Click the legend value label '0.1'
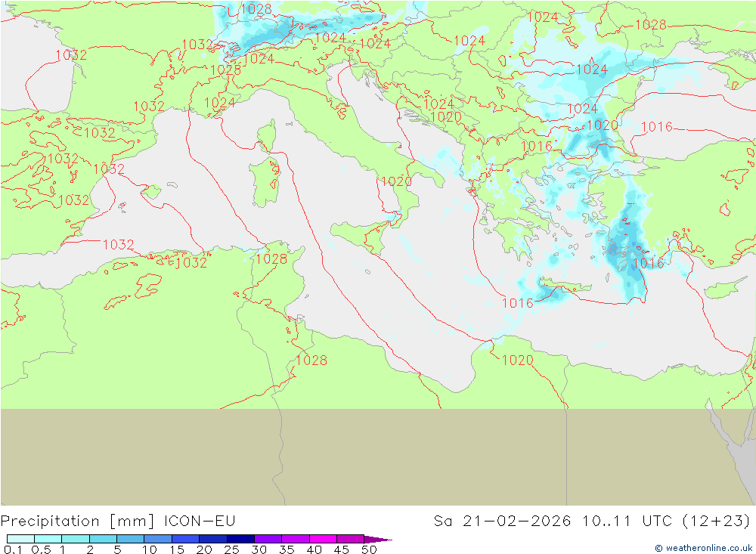The height and width of the screenshot is (554, 756). click(13, 549)
